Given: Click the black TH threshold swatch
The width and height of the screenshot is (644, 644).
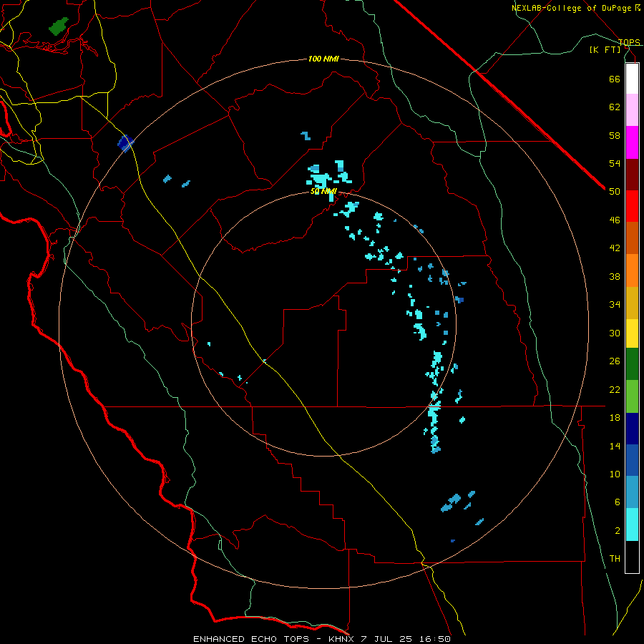Looking at the screenshot, I should 632,557.
